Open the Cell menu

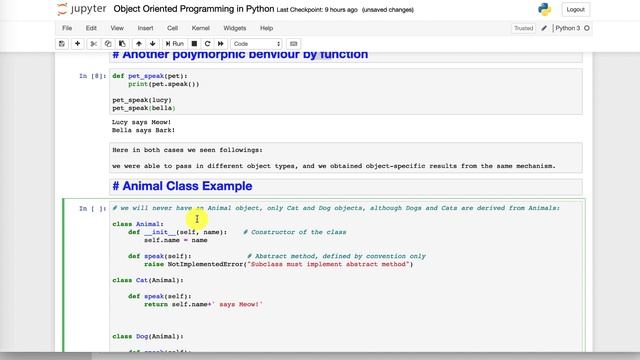pos(172,28)
